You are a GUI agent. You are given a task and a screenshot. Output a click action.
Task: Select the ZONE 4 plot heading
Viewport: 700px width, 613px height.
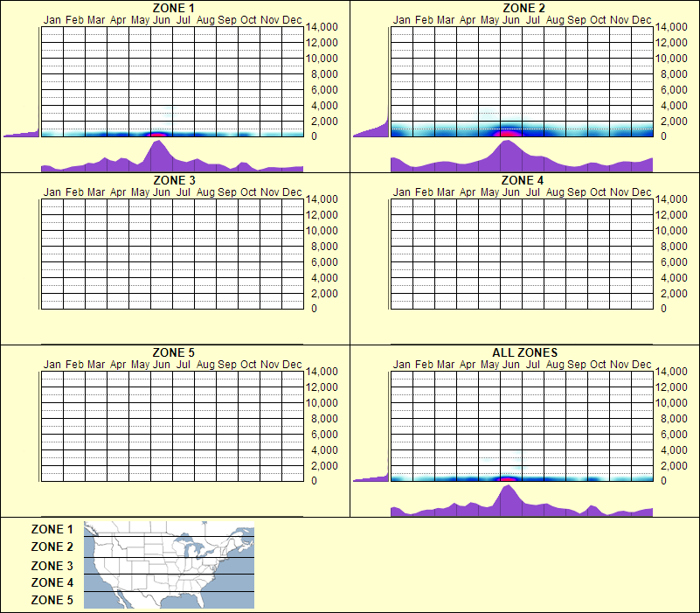[523, 181]
